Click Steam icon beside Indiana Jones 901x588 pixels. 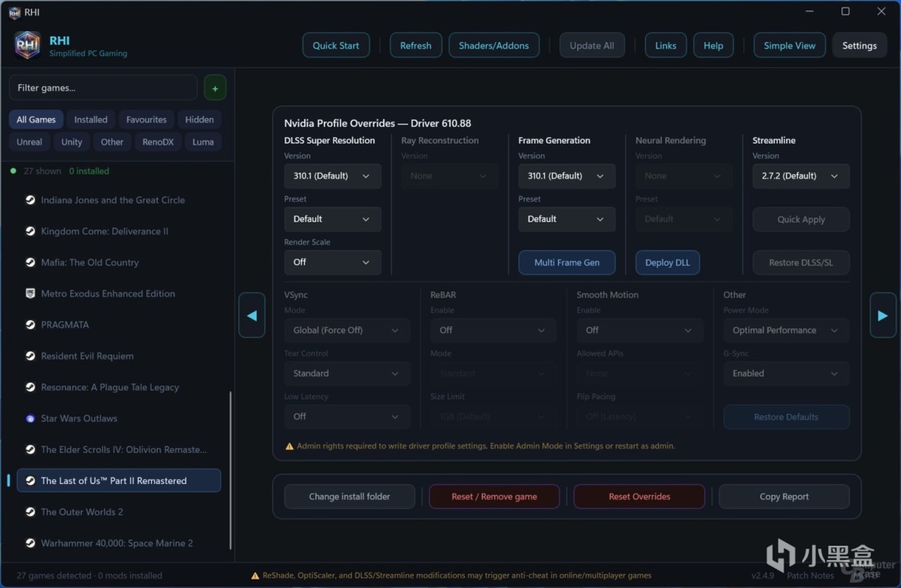click(x=30, y=200)
